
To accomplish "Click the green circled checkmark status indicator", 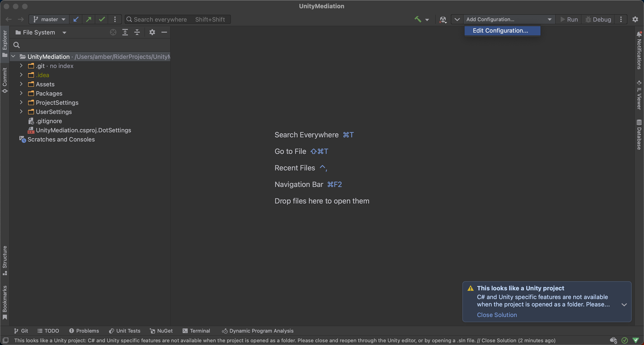I will tap(624, 340).
